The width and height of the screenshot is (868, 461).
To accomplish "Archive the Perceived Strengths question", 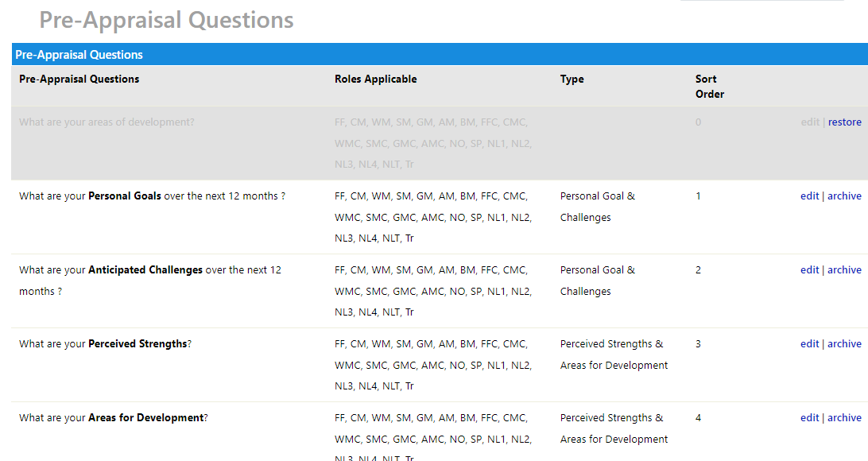I will 844,343.
